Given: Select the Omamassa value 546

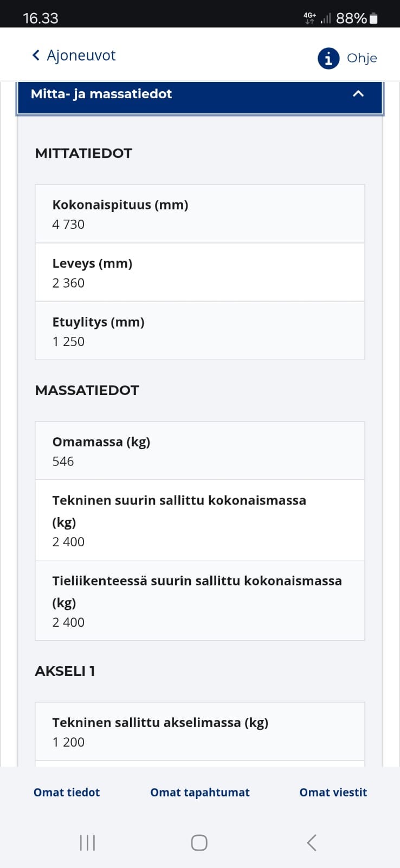Looking at the screenshot, I should tap(62, 462).
